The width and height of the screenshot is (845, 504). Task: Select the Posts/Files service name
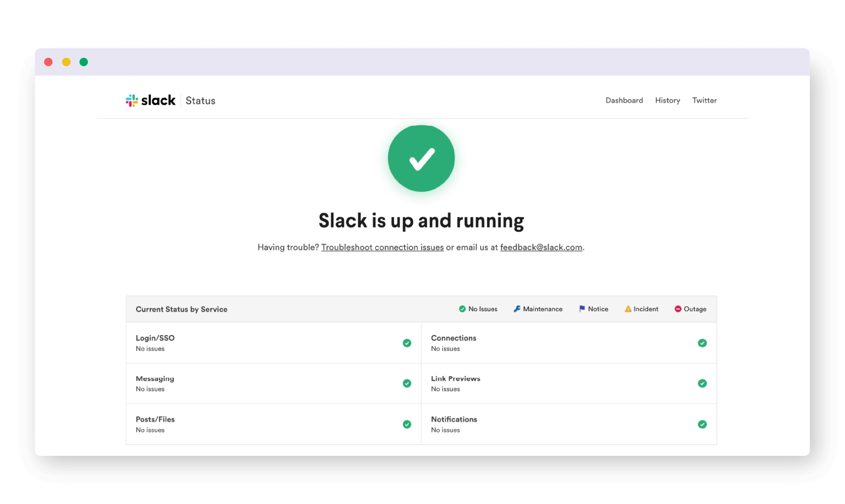point(155,419)
